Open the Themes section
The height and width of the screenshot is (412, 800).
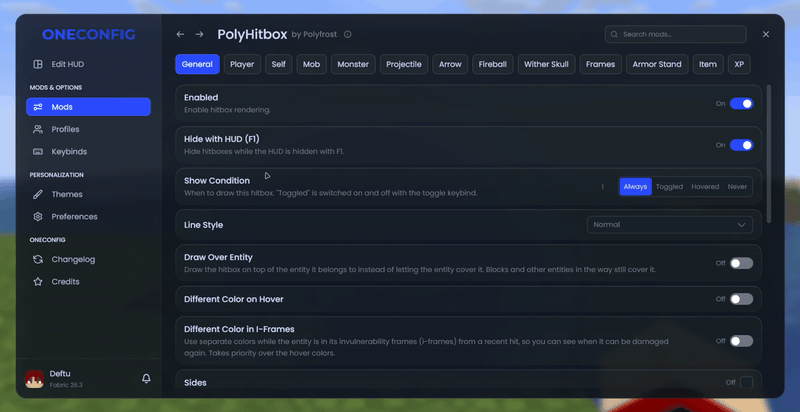(88, 194)
